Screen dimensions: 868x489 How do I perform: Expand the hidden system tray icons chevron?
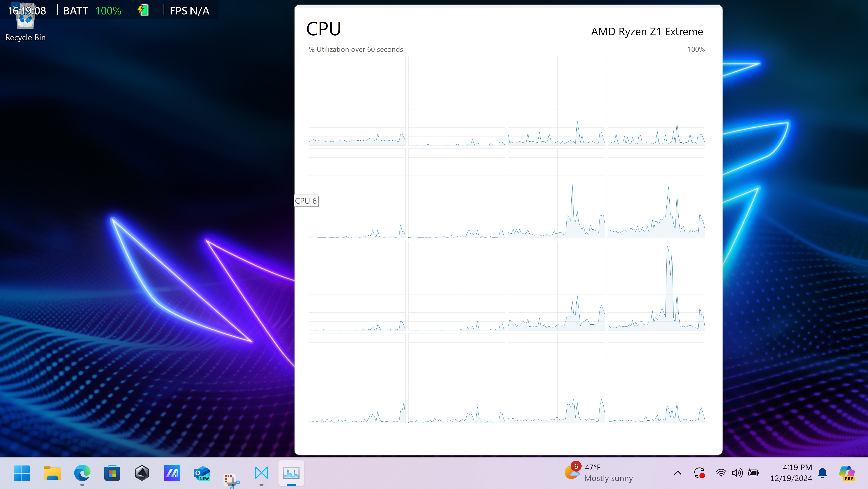point(678,473)
